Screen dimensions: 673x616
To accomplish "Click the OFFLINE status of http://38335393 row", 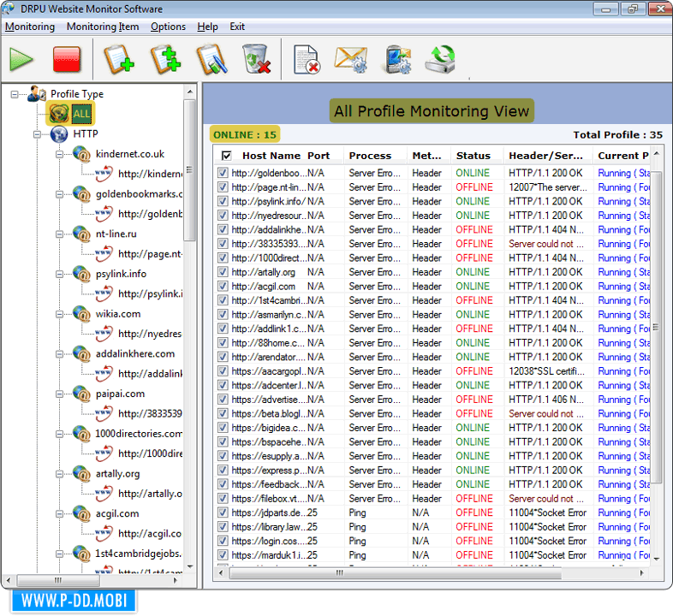I will [474, 244].
